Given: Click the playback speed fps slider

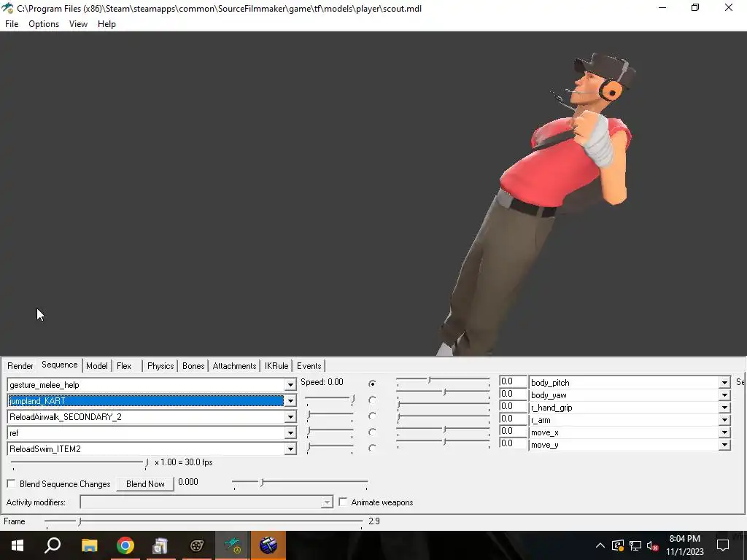Looking at the screenshot, I should [x=80, y=463].
